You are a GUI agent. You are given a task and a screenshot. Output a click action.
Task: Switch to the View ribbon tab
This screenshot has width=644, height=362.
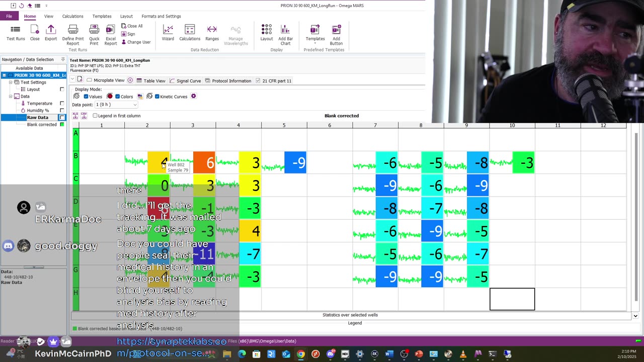point(49,16)
